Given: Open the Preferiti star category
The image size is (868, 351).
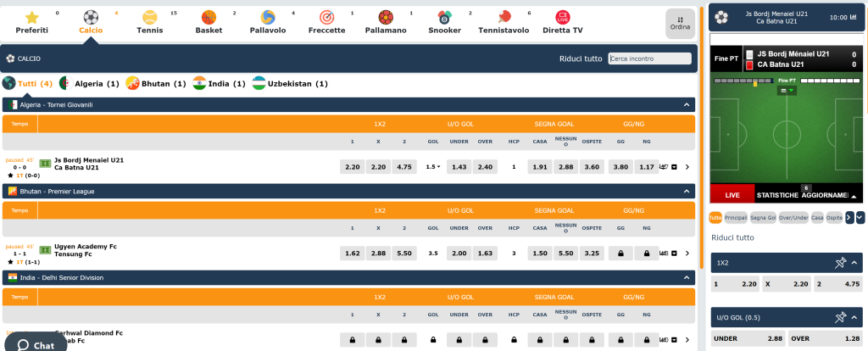Looking at the screenshot, I should pos(32,18).
